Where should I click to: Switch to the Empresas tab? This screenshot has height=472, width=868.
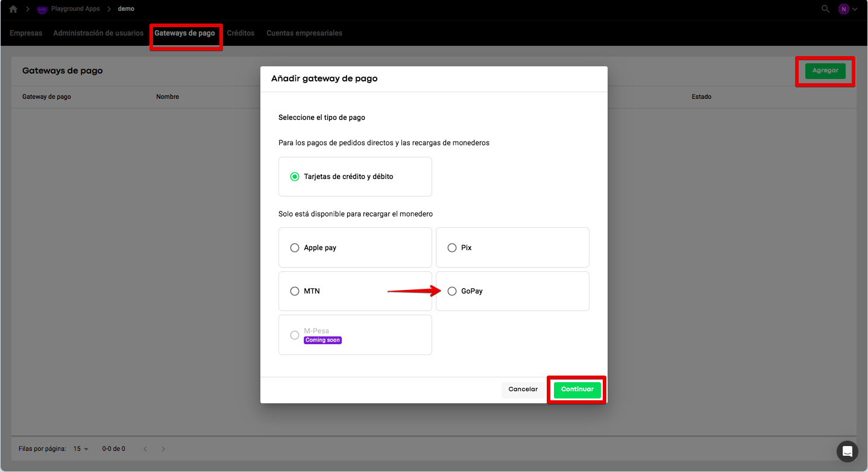pos(26,33)
